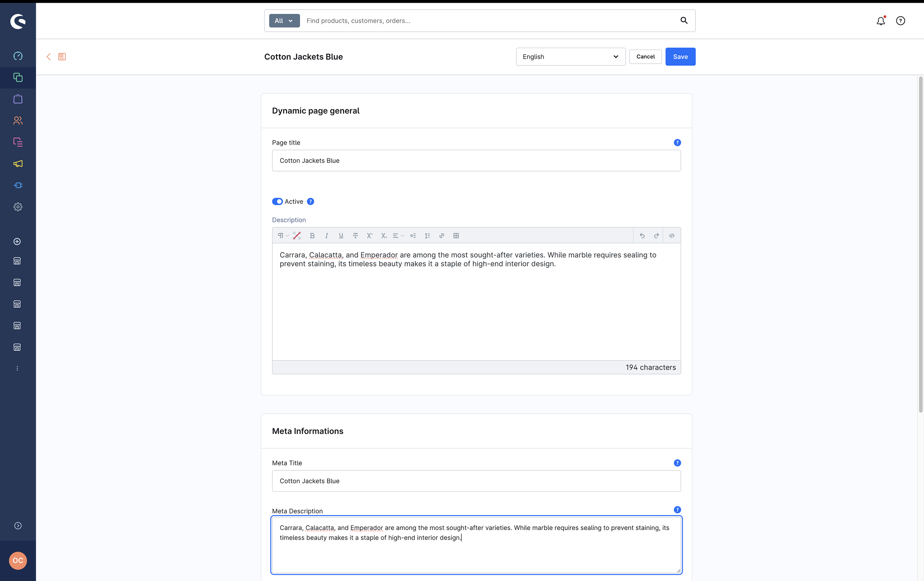Open the notifications bell
The width and height of the screenshot is (924, 581).
[x=881, y=21]
